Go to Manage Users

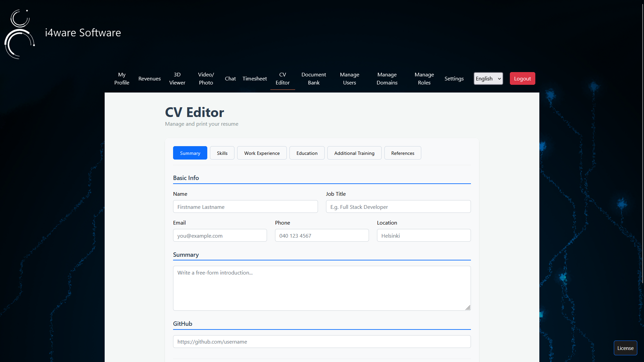tap(350, 78)
